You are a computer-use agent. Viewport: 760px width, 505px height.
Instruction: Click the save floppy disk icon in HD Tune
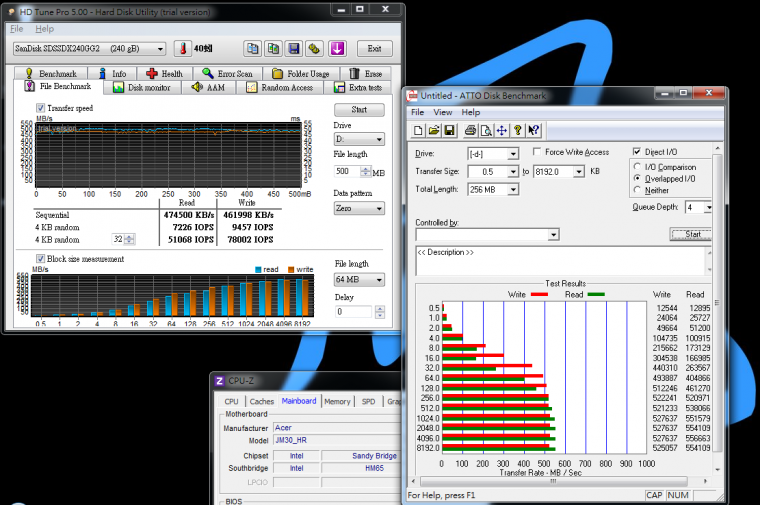(x=294, y=48)
